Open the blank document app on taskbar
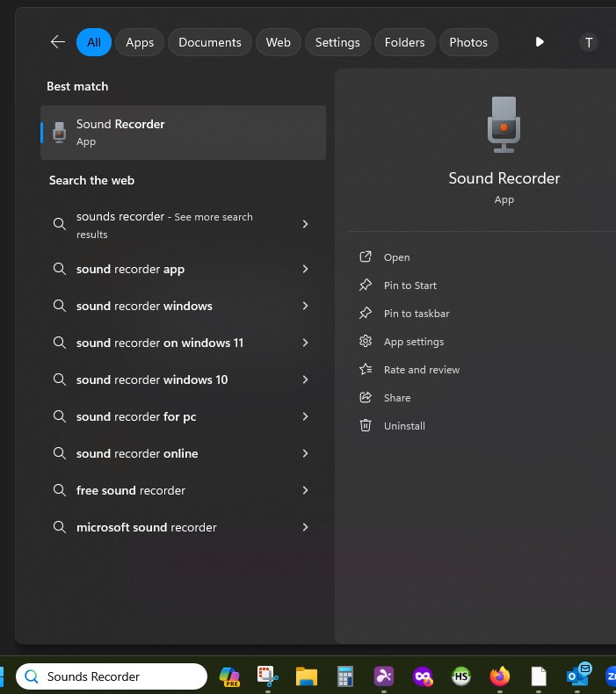The width and height of the screenshot is (616, 694). tap(539, 676)
